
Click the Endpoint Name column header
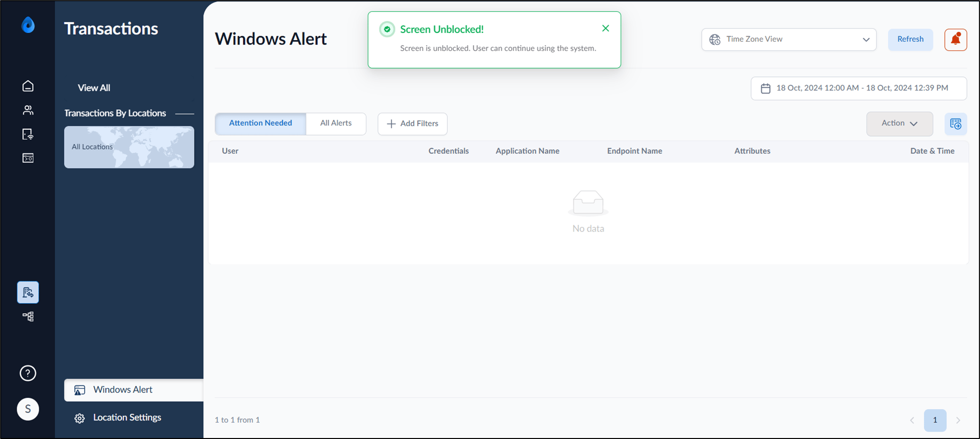(635, 151)
